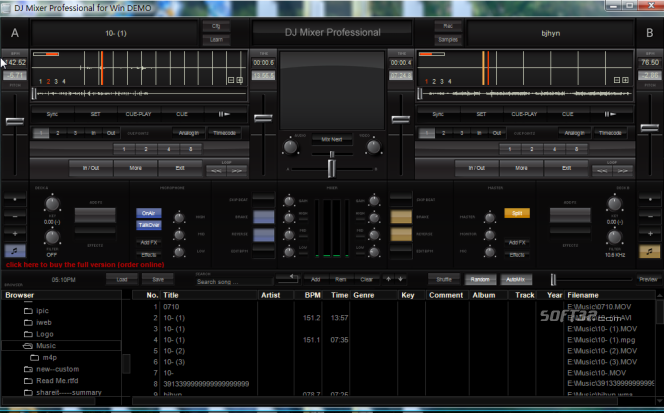Click the audio knob under video screen

(x=290, y=147)
